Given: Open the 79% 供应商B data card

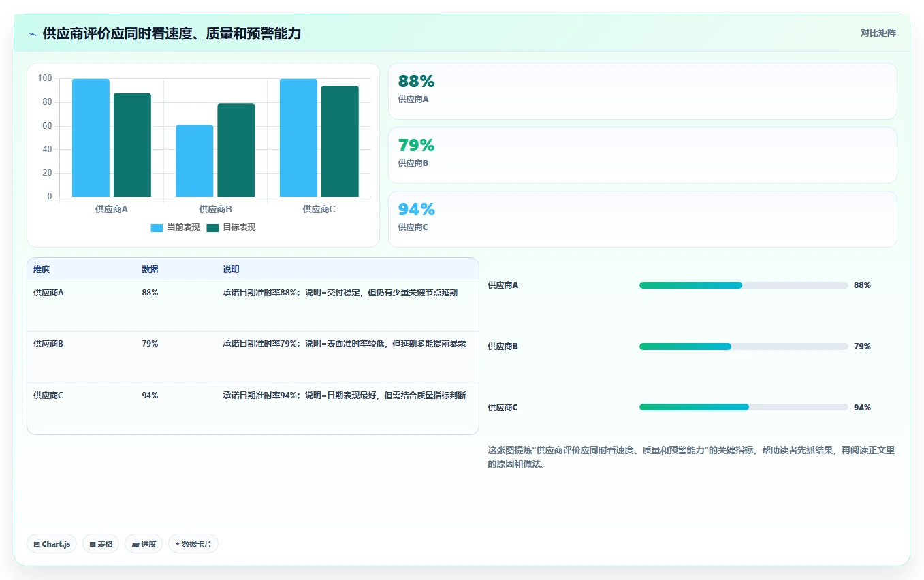Looking at the screenshot, I should 642,155.
